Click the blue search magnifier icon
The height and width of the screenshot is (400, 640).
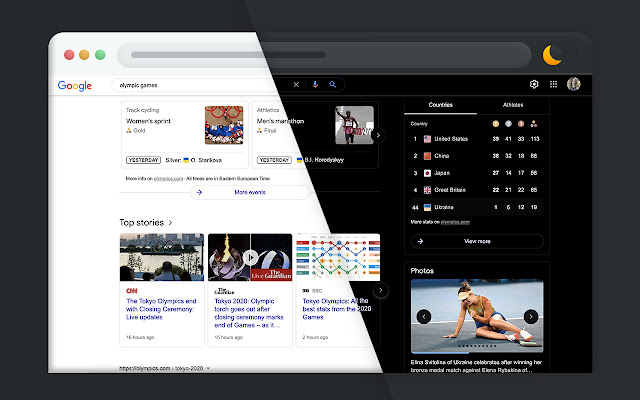click(x=333, y=84)
